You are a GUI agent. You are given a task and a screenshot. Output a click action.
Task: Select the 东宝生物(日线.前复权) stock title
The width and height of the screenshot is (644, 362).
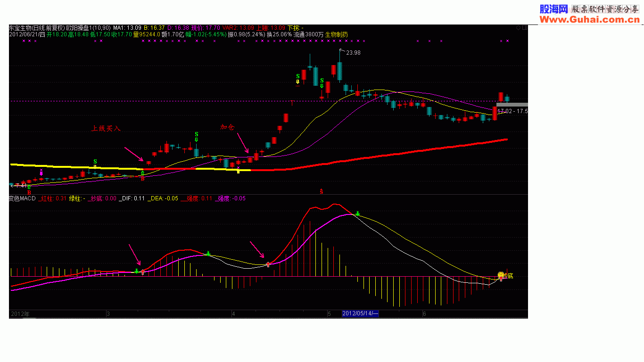pos(36,28)
